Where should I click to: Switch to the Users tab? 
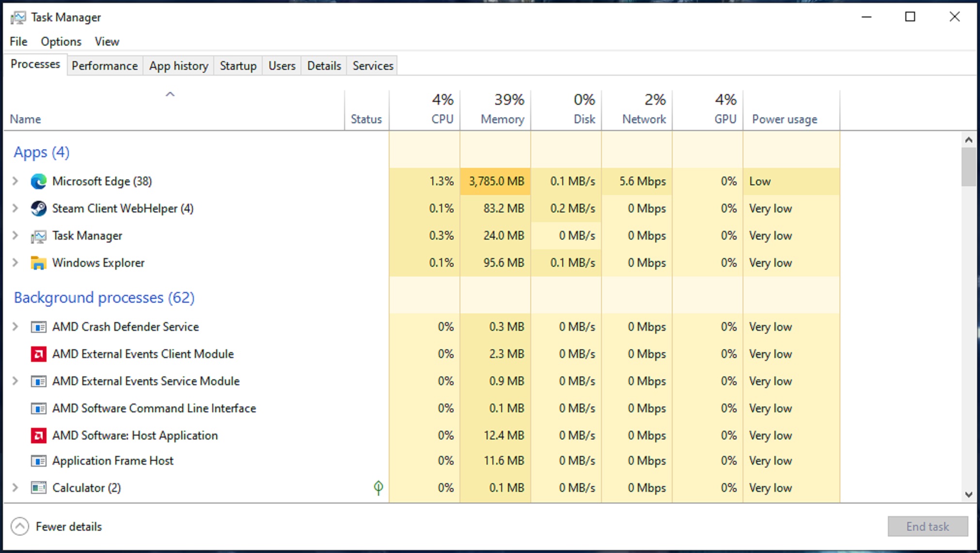(282, 66)
